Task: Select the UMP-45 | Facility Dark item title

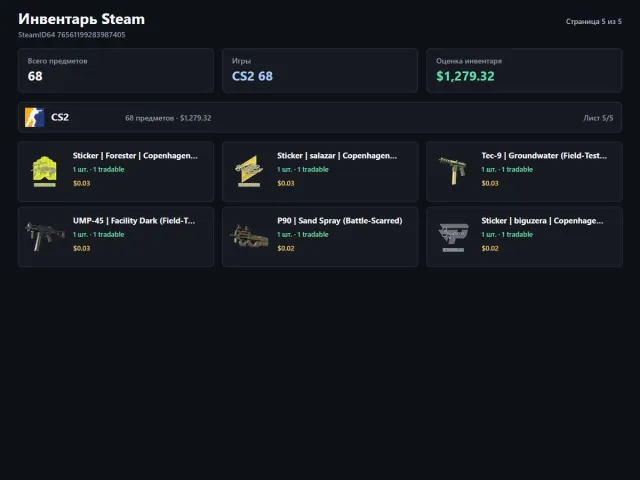Action: [x=134, y=221]
